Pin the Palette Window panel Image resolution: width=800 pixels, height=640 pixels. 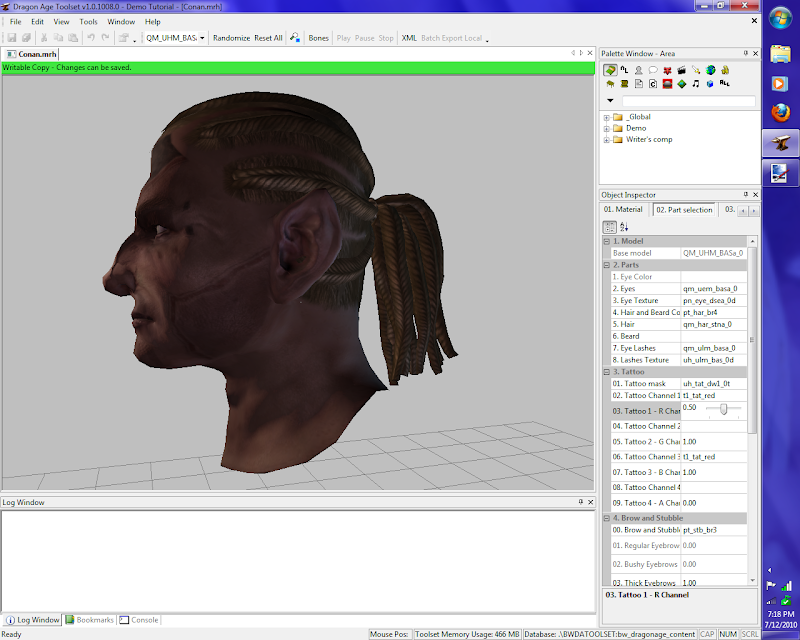tap(745, 52)
